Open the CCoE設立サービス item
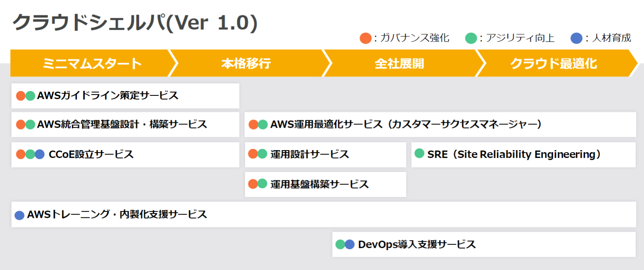This screenshot has height=270, width=644. (x=125, y=155)
